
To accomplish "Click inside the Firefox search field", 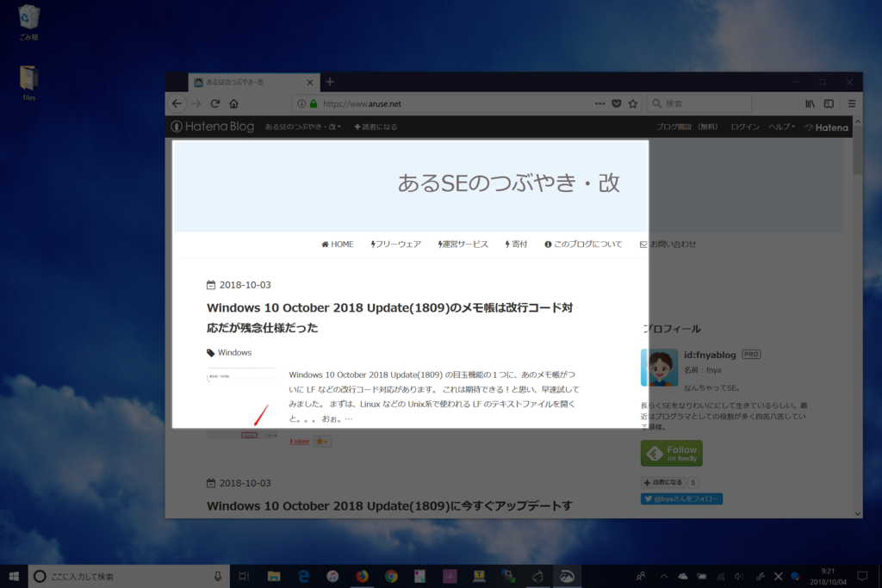I will click(699, 102).
